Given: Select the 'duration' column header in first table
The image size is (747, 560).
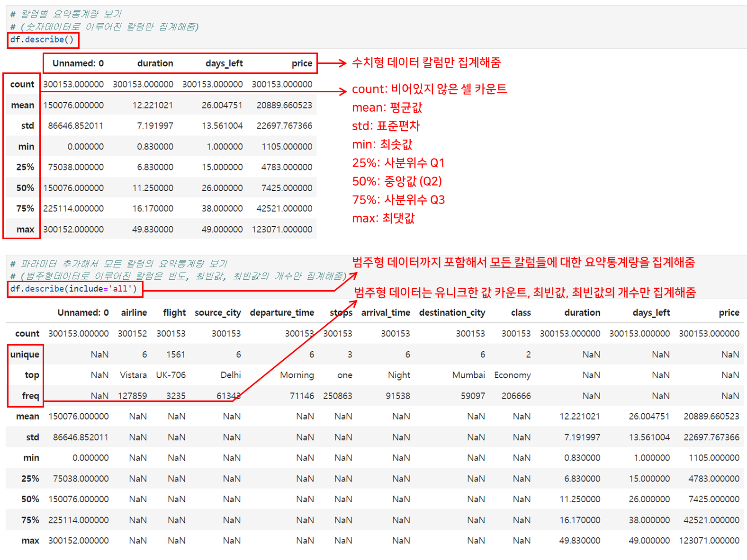Looking at the screenshot, I should (x=155, y=63).
